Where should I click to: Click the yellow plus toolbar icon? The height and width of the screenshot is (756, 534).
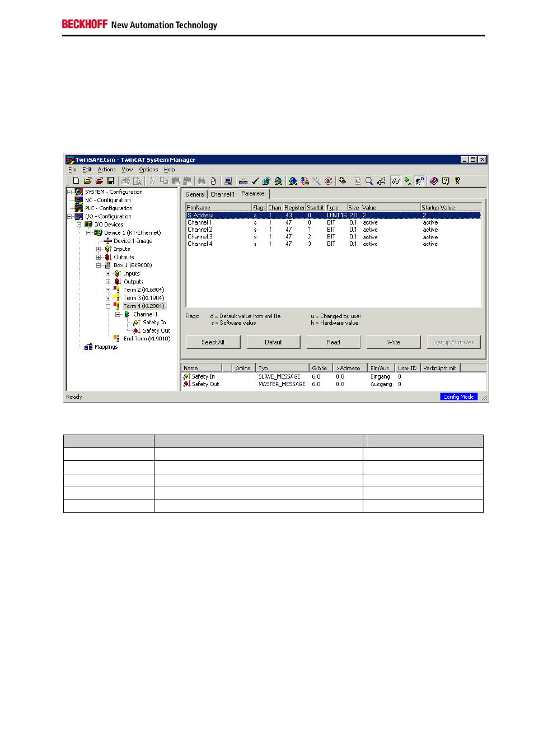pos(343,181)
